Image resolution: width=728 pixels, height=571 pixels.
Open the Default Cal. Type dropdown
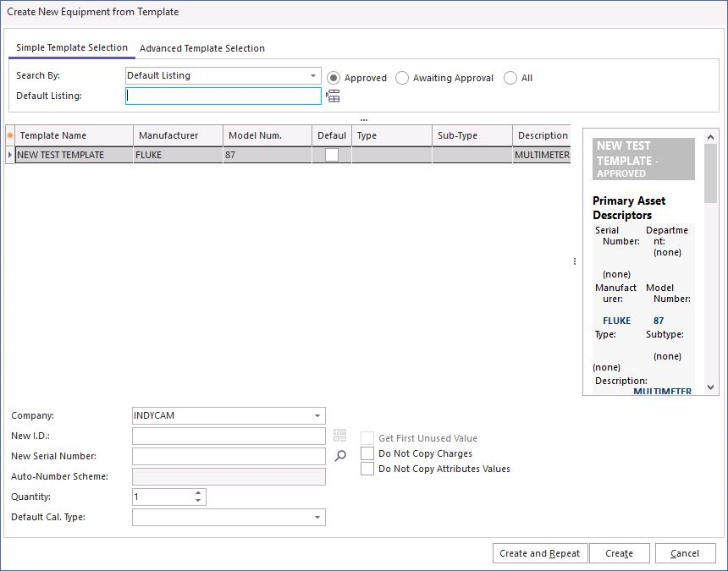pyautogui.click(x=317, y=518)
